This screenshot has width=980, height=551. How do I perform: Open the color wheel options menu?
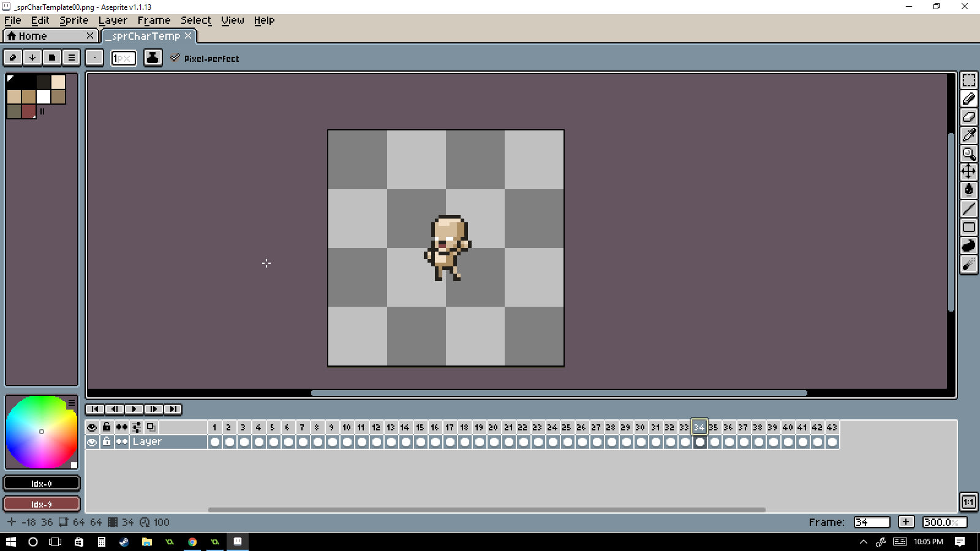coord(72,403)
